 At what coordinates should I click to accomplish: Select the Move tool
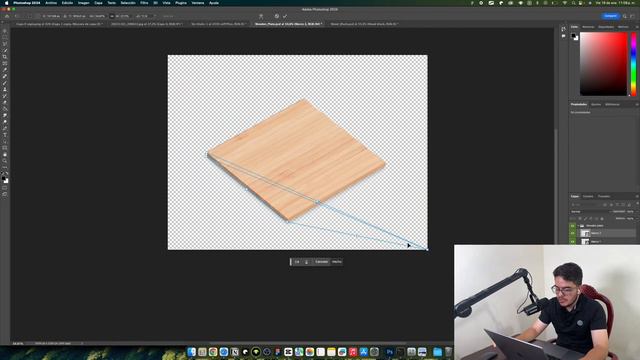pyautogui.click(x=5, y=31)
